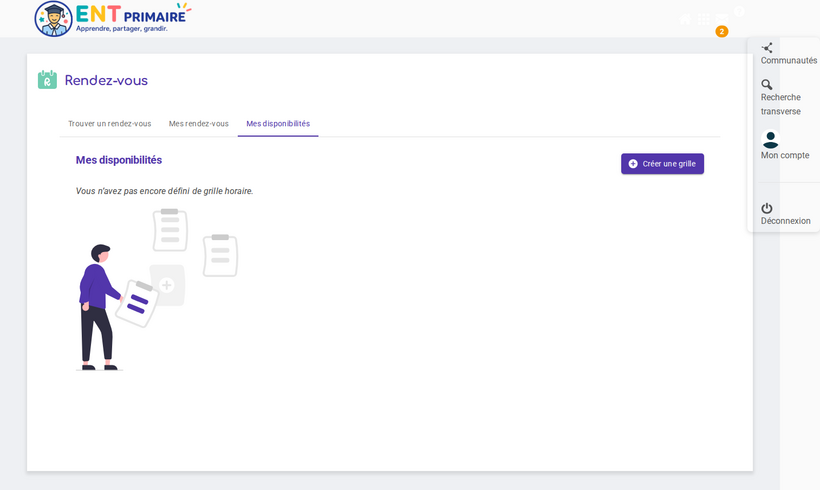
Task: Click the ENT Primaire logo
Action: [113, 19]
